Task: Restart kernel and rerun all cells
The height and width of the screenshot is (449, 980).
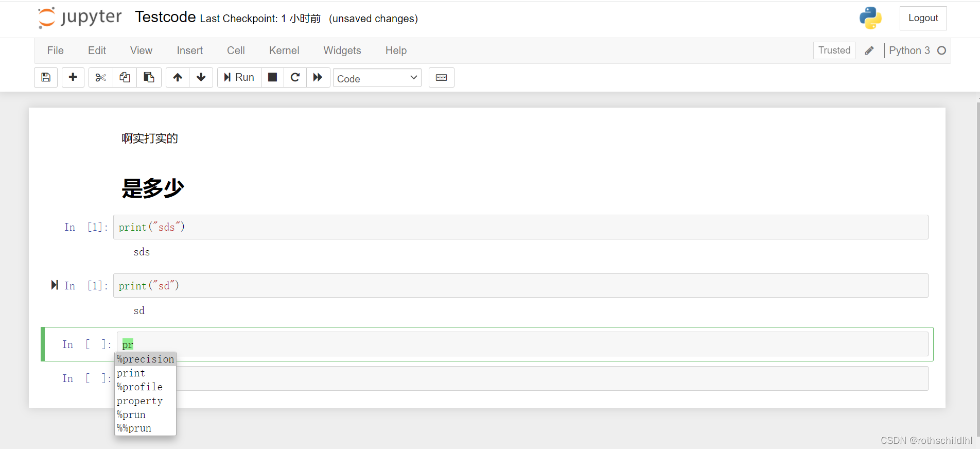Action: point(318,77)
